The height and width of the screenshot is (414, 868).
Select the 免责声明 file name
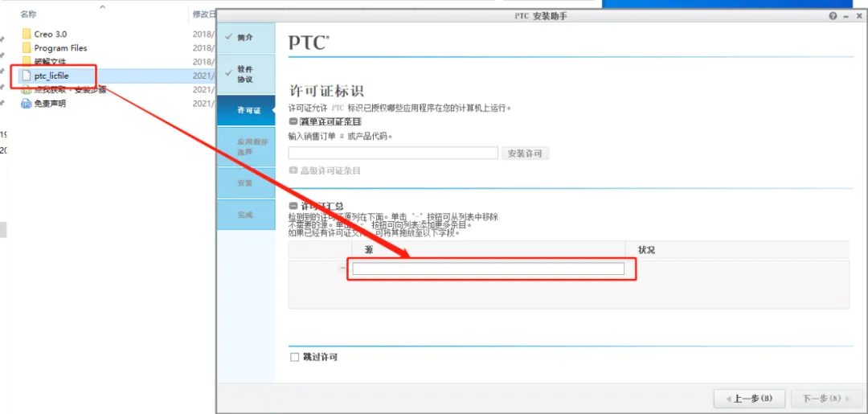tap(50, 103)
